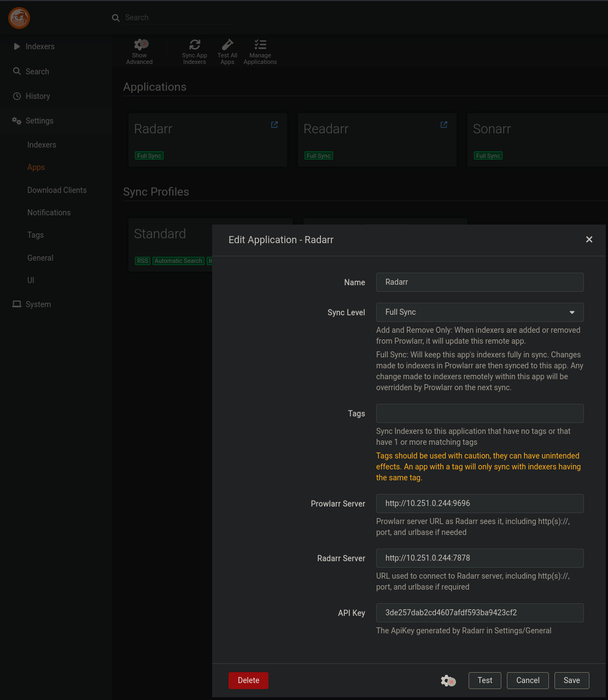The width and height of the screenshot is (608, 700).
Task: Open Notifications settings
Action: click(x=49, y=213)
